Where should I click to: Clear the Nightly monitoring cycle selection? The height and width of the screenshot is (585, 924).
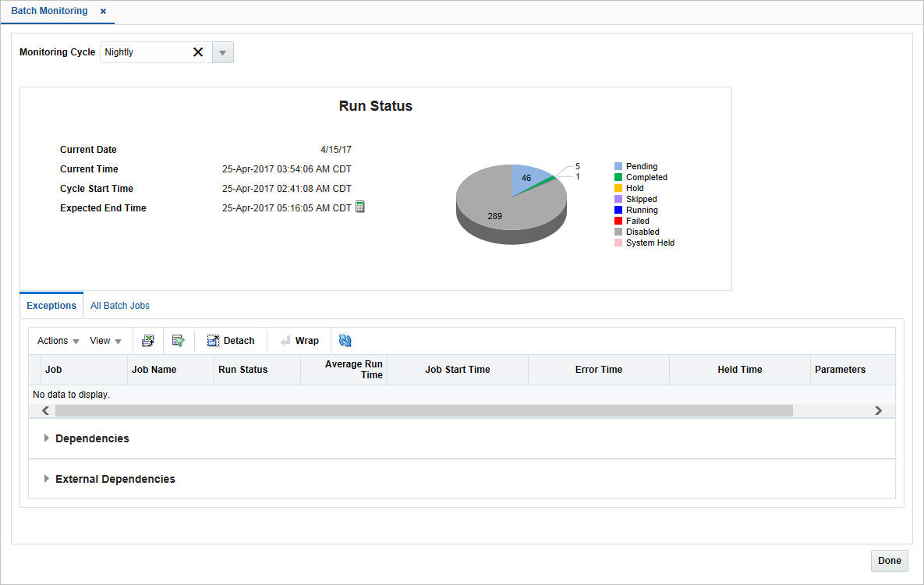click(x=198, y=52)
